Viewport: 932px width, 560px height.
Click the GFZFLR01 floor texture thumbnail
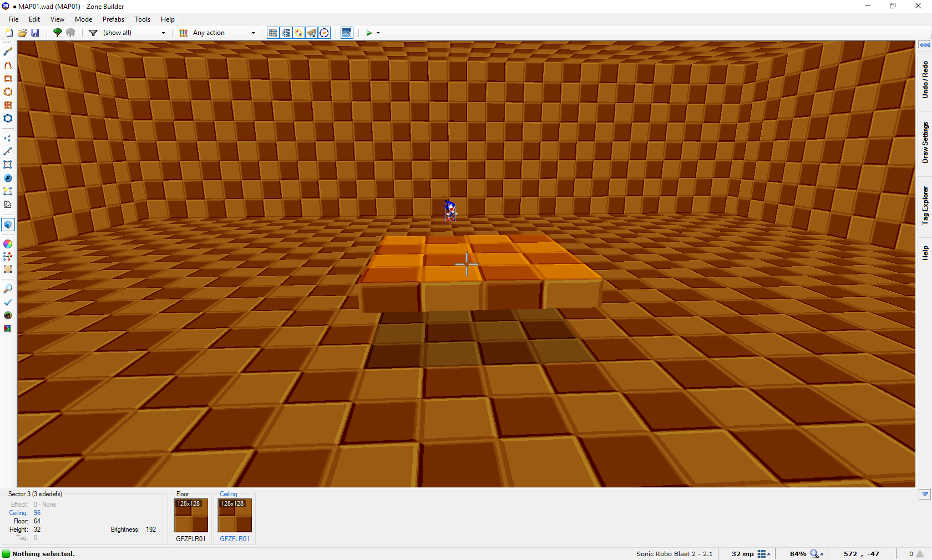191,516
